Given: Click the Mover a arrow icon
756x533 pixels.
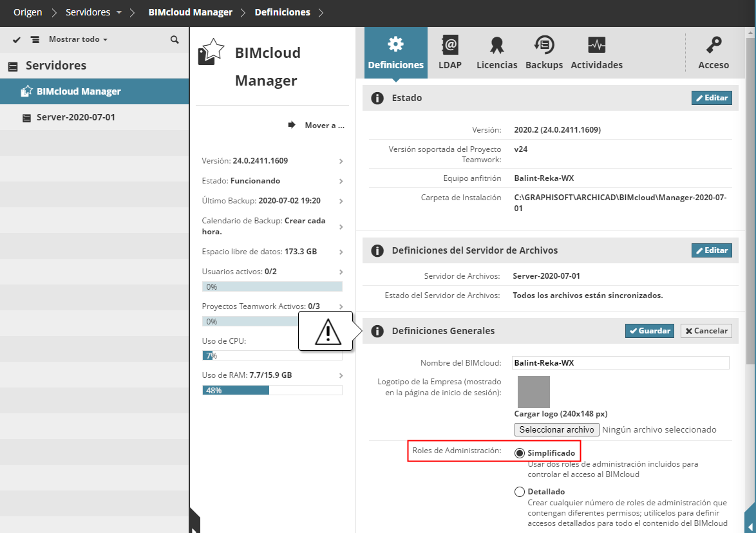Looking at the screenshot, I should pyautogui.click(x=292, y=125).
